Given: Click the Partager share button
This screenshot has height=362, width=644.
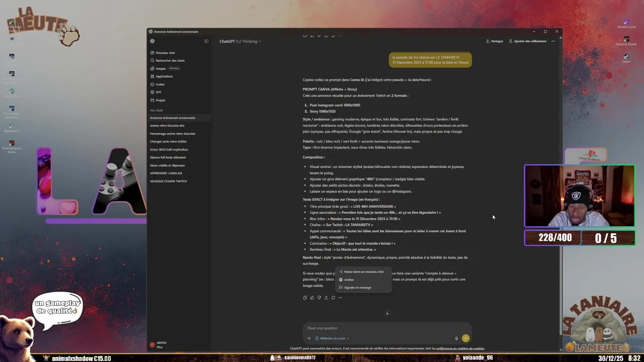Looking at the screenshot, I should click(495, 41).
